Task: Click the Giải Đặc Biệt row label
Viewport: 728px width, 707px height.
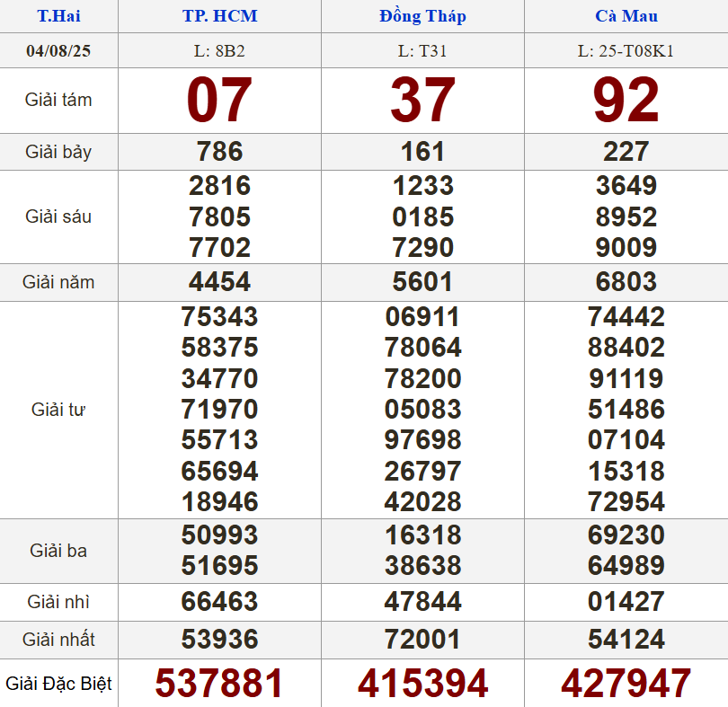Action: (x=58, y=684)
